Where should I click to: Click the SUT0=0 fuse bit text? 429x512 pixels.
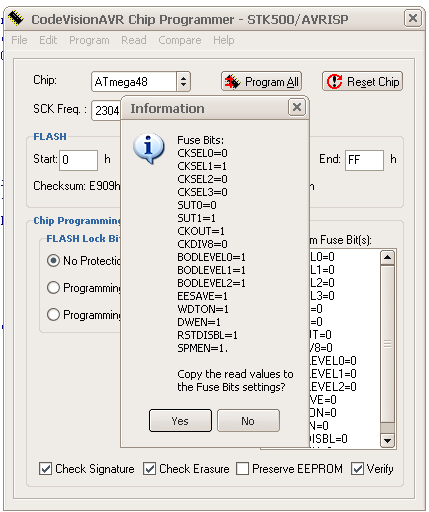[x=197, y=205]
